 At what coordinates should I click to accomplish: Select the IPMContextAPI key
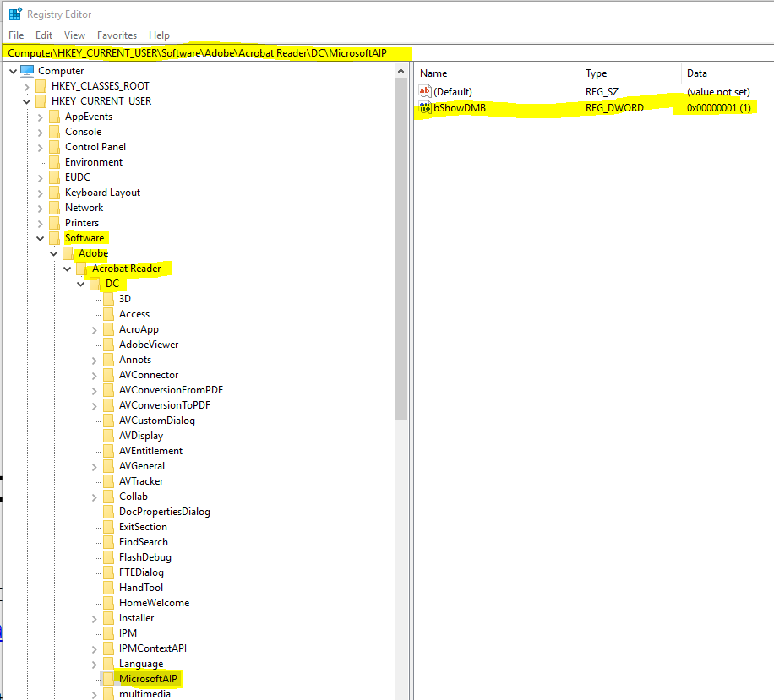tap(153, 648)
